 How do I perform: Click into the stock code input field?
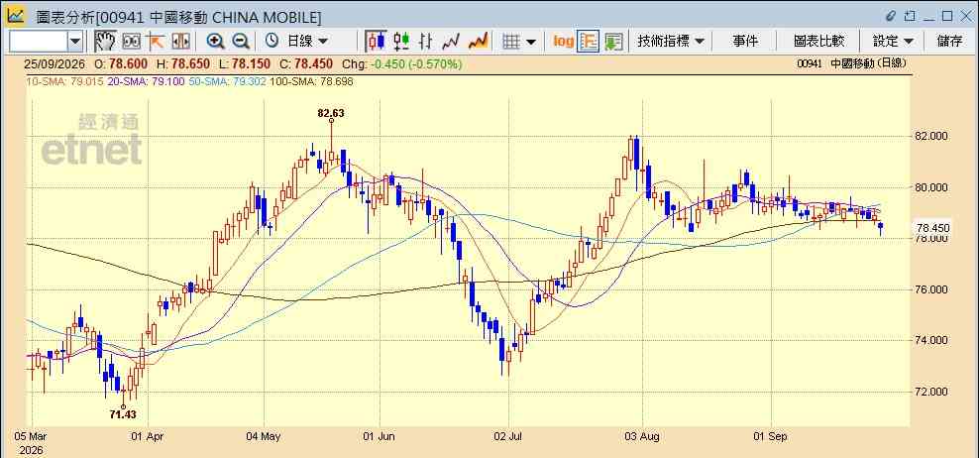(x=38, y=42)
